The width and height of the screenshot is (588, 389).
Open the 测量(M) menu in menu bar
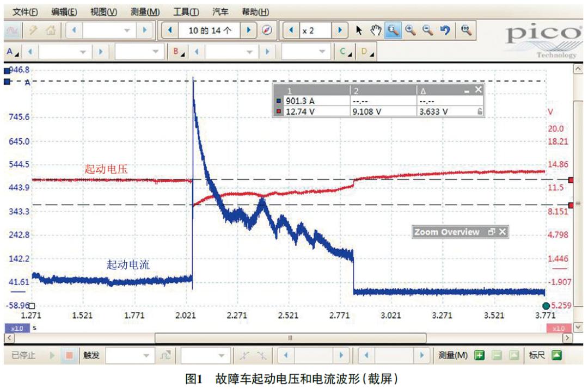pyautogui.click(x=145, y=12)
